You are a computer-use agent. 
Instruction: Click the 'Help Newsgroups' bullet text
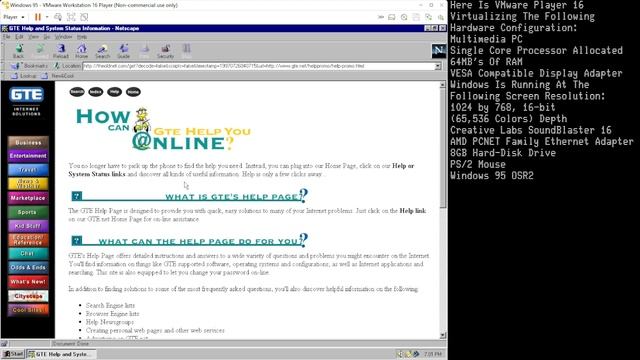click(x=110, y=322)
